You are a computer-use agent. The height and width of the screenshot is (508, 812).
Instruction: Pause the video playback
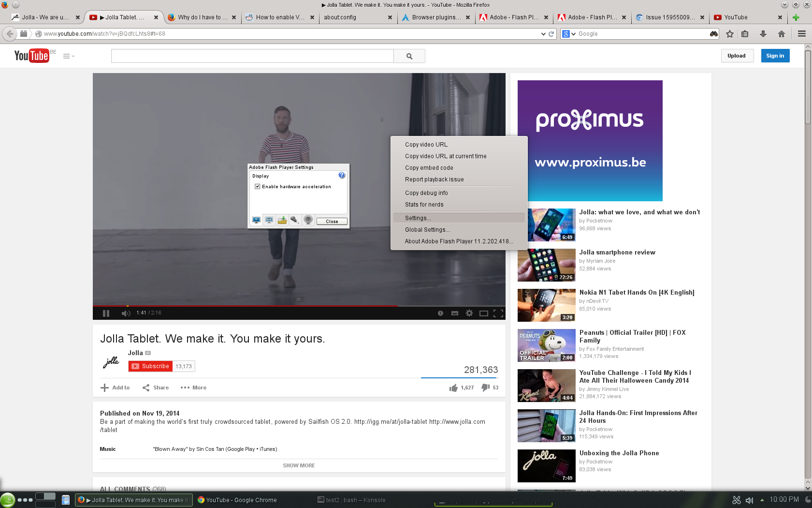(x=106, y=314)
